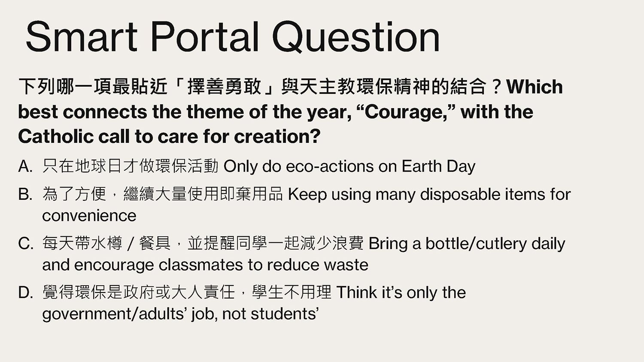Choose "Keep using many disposable items for" text
Screen dimensions: 644x362
click(x=429, y=194)
